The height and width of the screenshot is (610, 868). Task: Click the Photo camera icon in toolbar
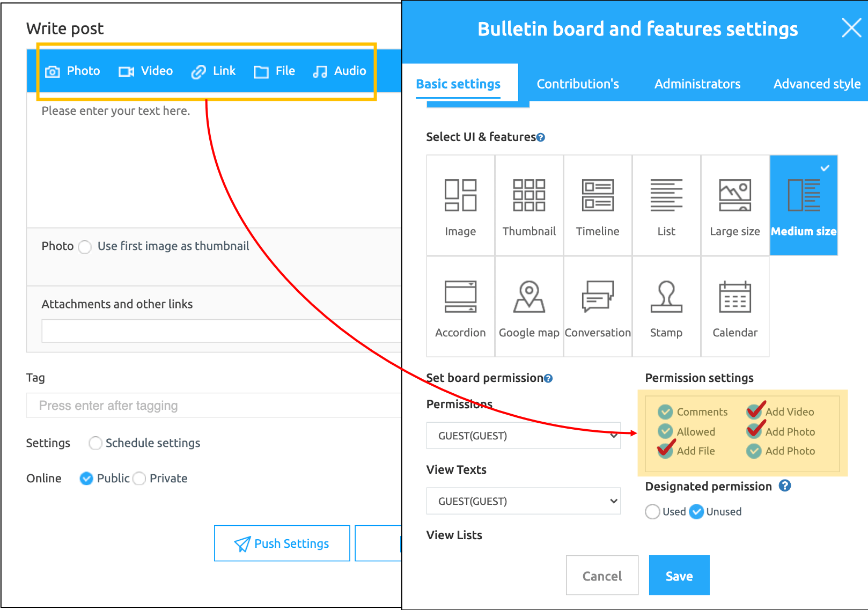53,71
